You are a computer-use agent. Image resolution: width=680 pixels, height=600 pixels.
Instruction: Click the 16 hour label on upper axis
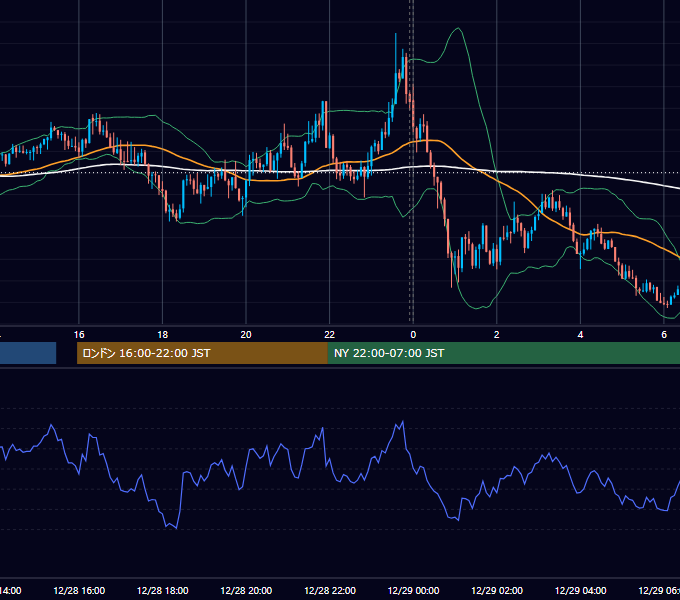coord(79,335)
